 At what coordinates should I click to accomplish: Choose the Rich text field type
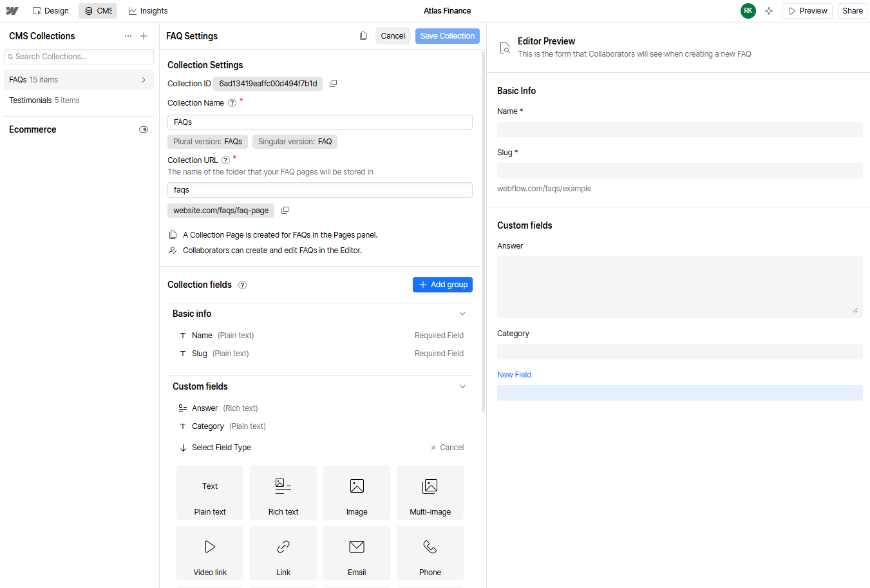click(283, 493)
